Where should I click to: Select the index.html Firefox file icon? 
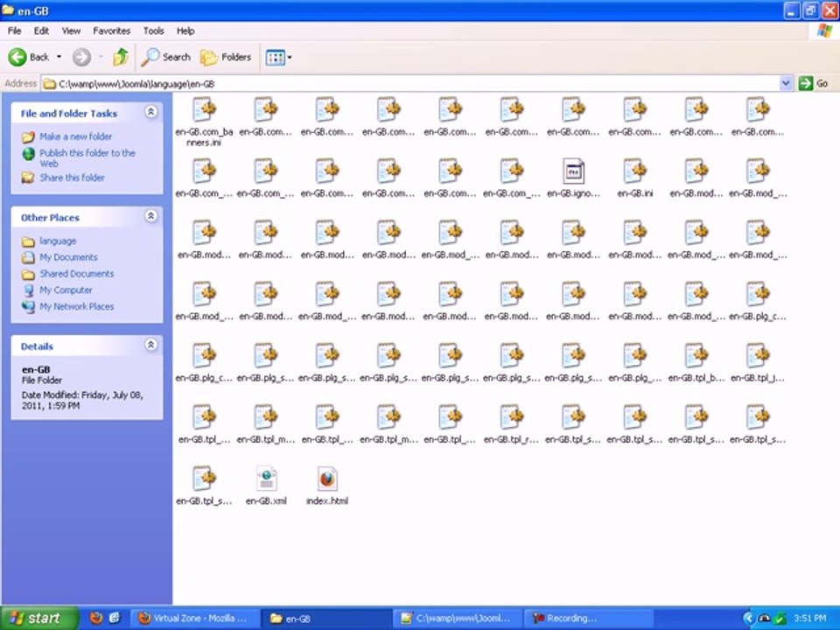[327, 479]
